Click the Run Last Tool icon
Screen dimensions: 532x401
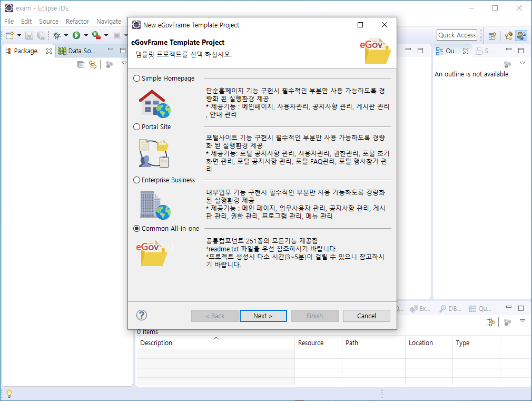(96, 35)
